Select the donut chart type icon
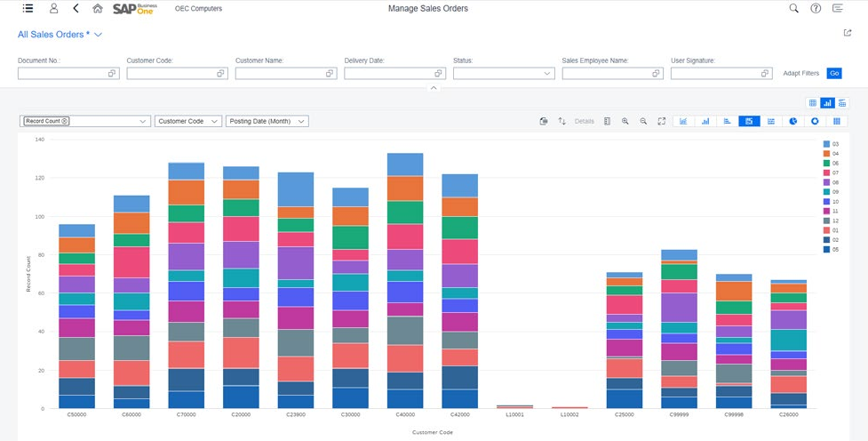Viewport: 868px width, 441px height. pyautogui.click(x=815, y=121)
